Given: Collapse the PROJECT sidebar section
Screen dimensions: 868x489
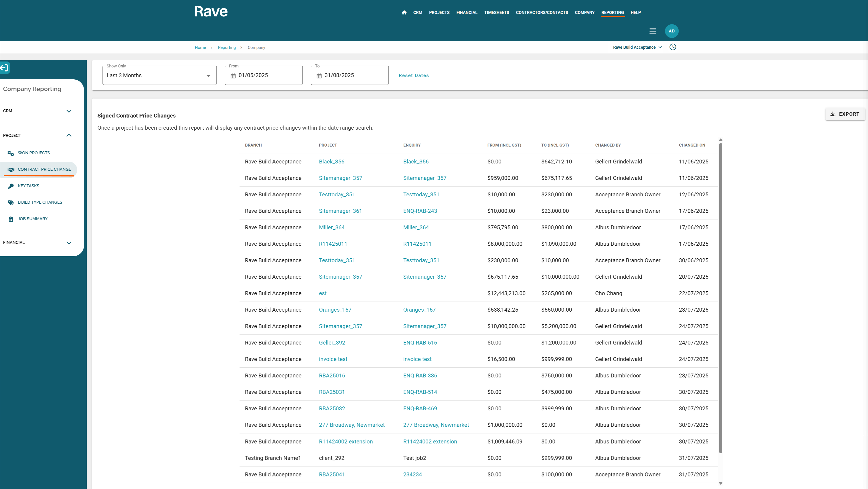Looking at the screenshot, I should click(38, 135).
